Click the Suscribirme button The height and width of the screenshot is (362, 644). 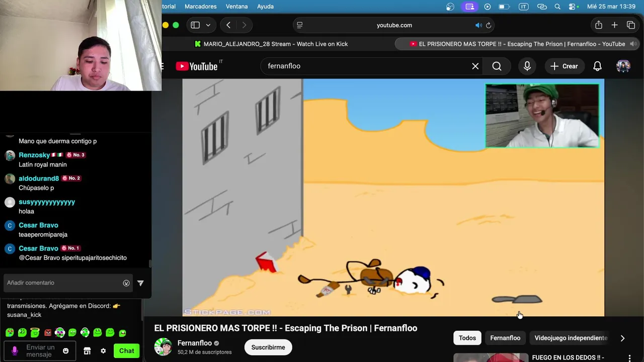pyautogui.click(x=268, y=347)
